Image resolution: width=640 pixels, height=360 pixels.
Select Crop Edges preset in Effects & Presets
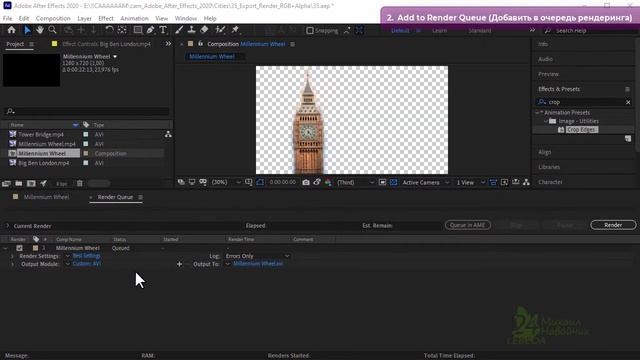pyautogui.click(x=581, y=129)
